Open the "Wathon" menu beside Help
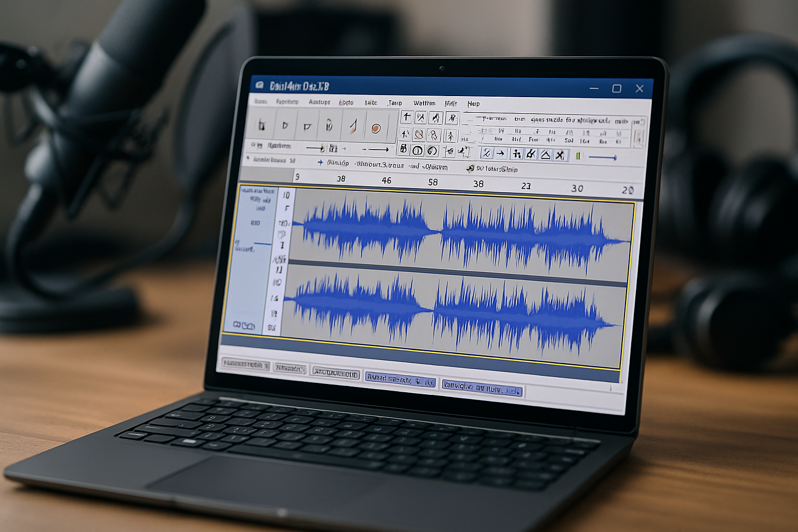Viewport: 798px width, 532px height. (x=424, y=103)
